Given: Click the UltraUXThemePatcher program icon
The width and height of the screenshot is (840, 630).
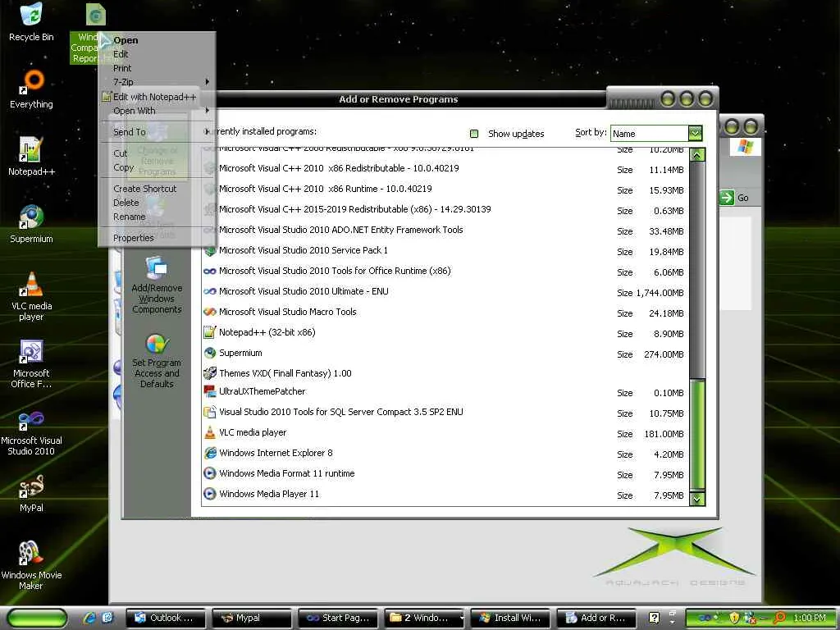Looking at the screenshot, I should coord(209,391).
